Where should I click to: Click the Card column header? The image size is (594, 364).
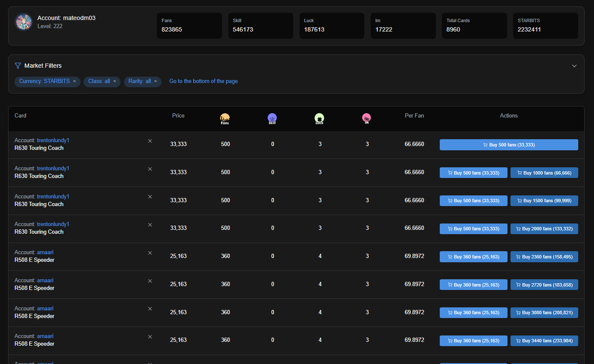20,116
